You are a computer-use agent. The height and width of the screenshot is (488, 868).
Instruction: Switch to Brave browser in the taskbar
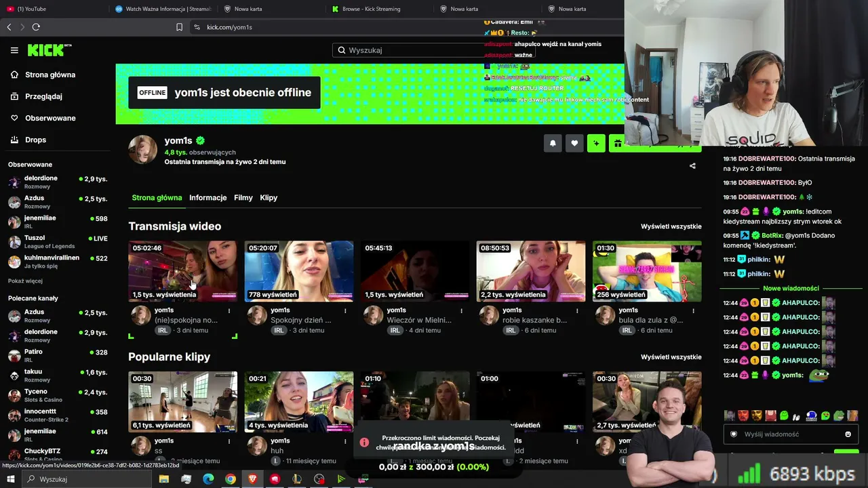[x=252, y=479]
